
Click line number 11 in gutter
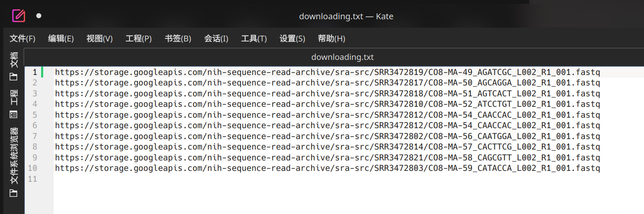click(x=33, y=179)
